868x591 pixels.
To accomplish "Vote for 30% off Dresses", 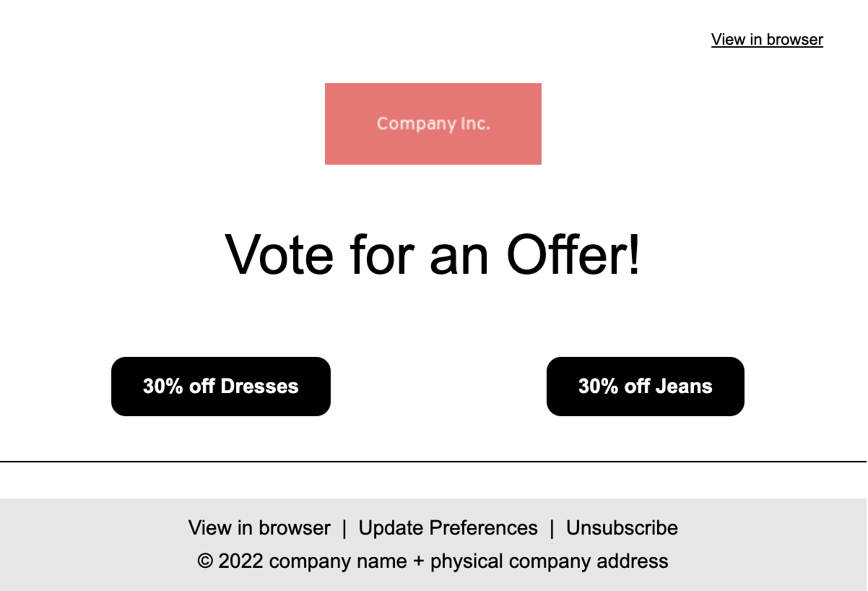I will [x=221, y=387].
